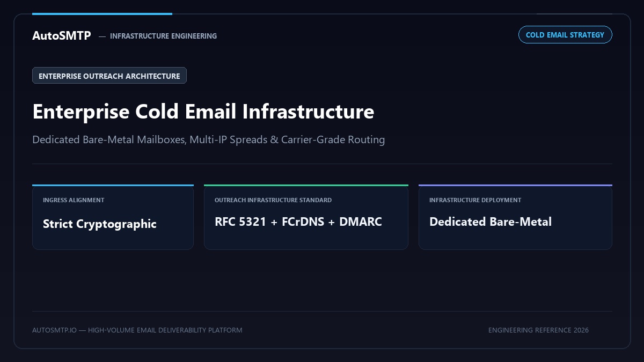This screenshot has width=644, height=362.
Task: Click the AUTOSMTP.IO footer text
Action: [137, 330]
